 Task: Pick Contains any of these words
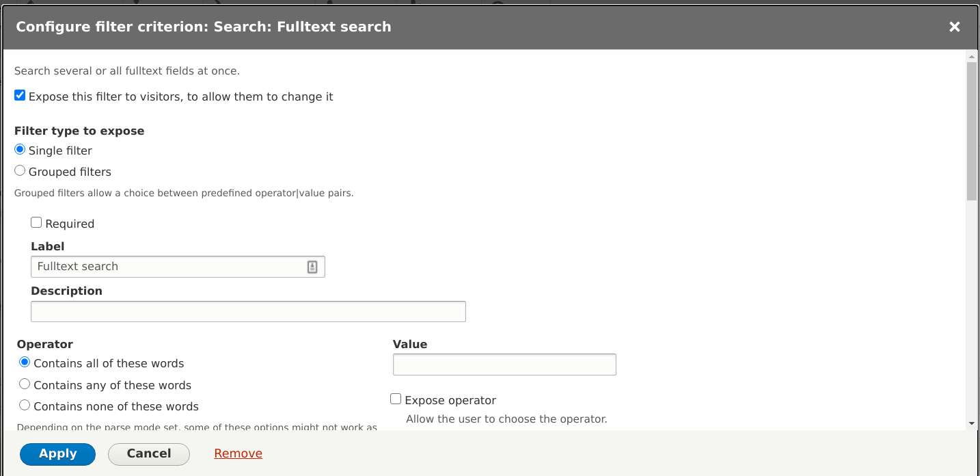click(x=25, y=384)
